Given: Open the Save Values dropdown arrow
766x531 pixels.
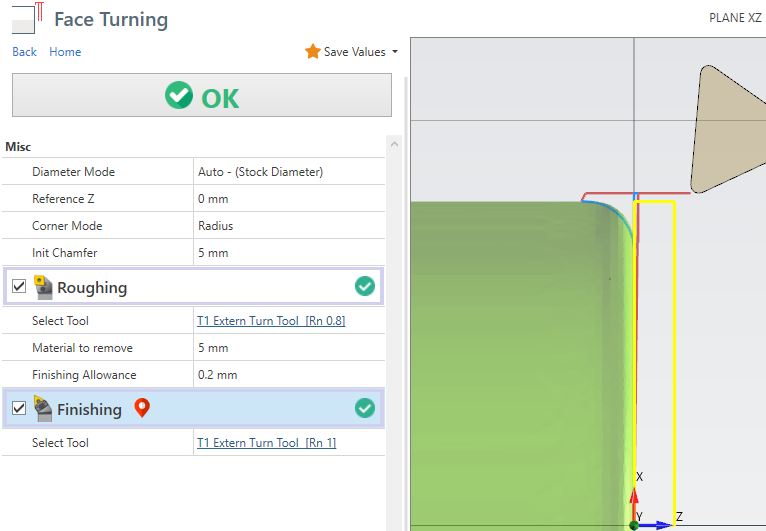Looking at the screenshot, I should [395, 52].
